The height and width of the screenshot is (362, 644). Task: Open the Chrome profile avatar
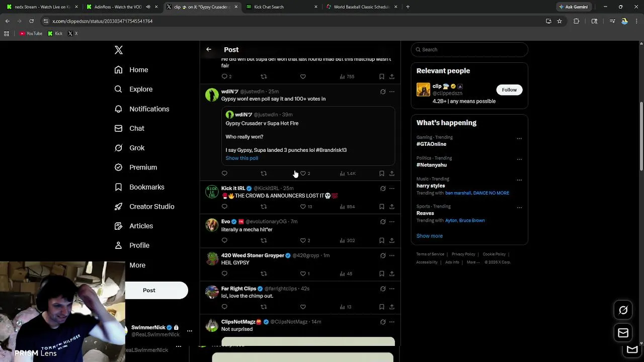[624, 21]
